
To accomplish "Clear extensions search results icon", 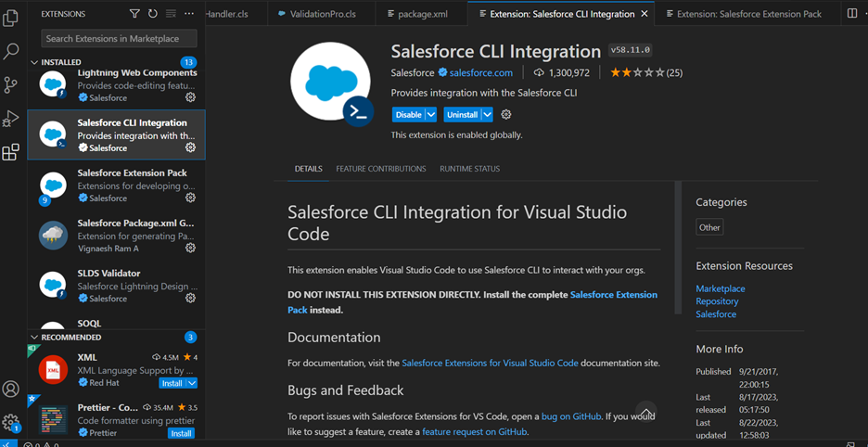I will point(171,13).
